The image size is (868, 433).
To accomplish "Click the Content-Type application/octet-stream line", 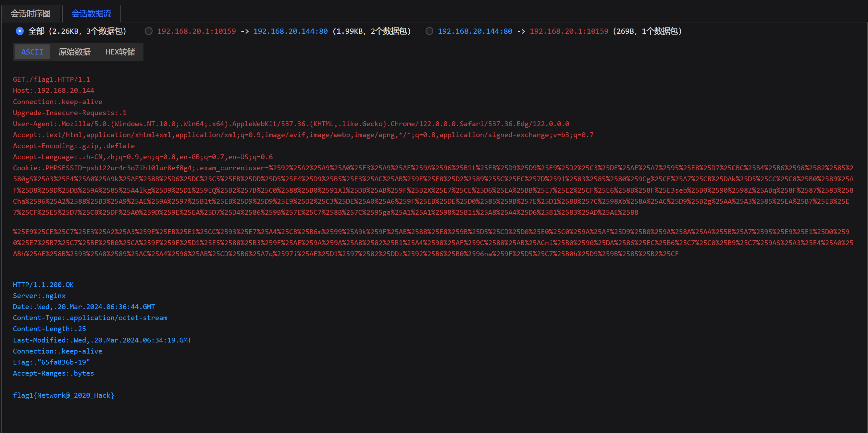I will 90,318.
